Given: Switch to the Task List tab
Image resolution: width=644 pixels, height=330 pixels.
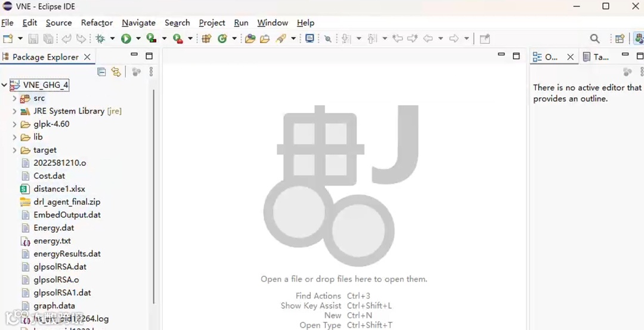Looking at the screenshot, I should 596,57.
